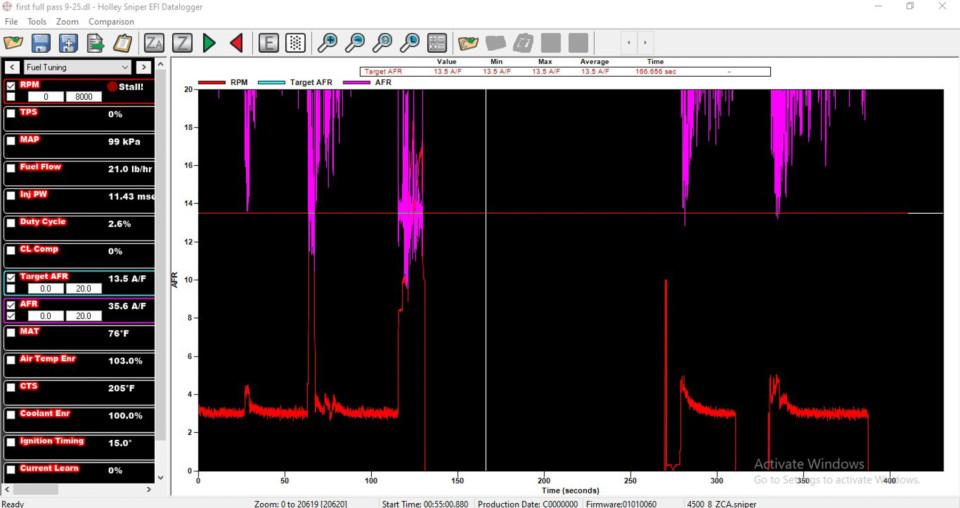Click the horizontal scrollbar right arrow under channel list
Image resolution: width=960 pixels, height=508 pixels.
149,490
